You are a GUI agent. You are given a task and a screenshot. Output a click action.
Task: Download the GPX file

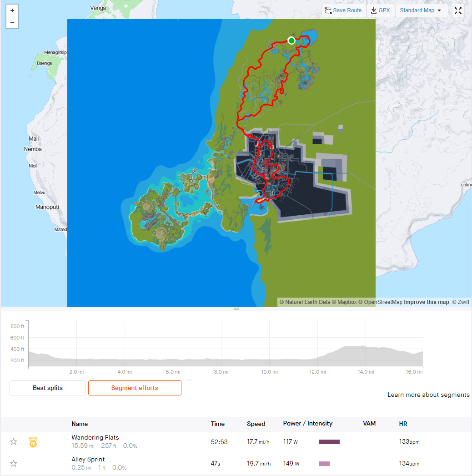pyautogui.click(x=381, y=10)
